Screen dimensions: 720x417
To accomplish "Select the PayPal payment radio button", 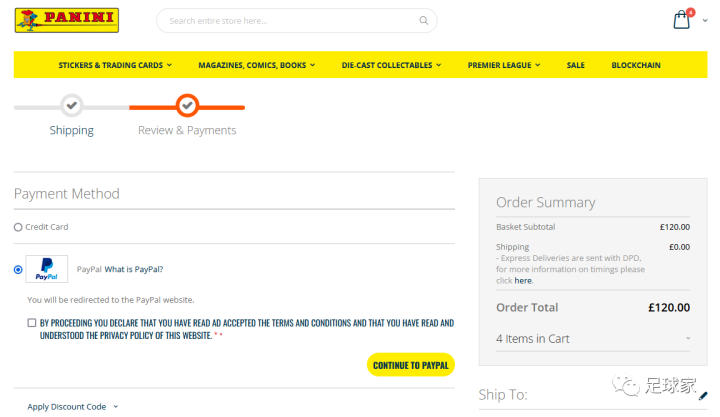I will pos(18,269).
